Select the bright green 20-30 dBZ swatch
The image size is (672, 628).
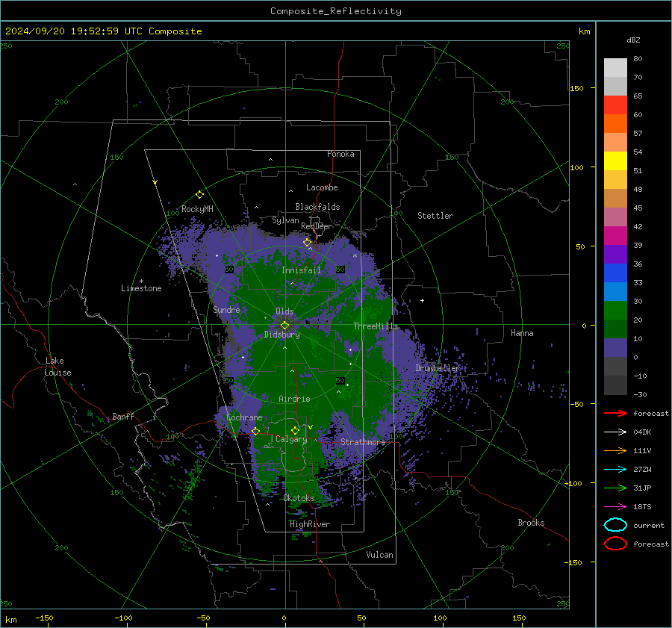pyautogui.click(x=615, y=310)
